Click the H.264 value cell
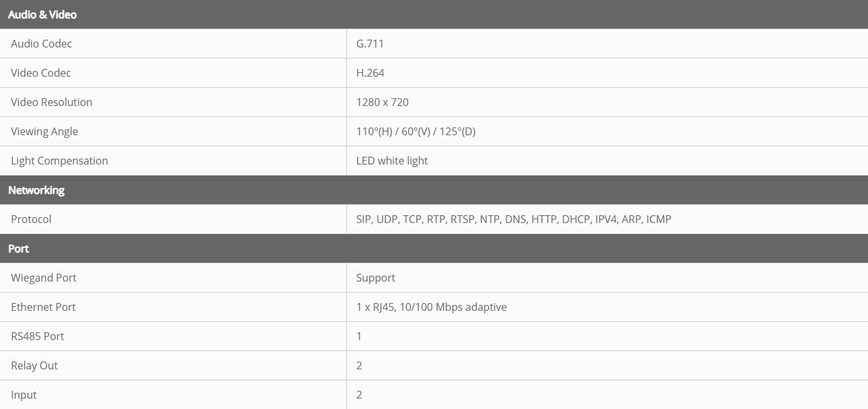Screen dimensions: 868x409 [x=370, y=73]
